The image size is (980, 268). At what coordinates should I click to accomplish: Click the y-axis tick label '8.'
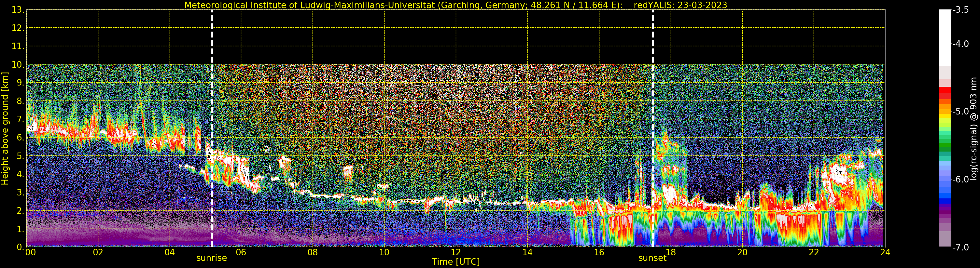(x=21, y=101)
